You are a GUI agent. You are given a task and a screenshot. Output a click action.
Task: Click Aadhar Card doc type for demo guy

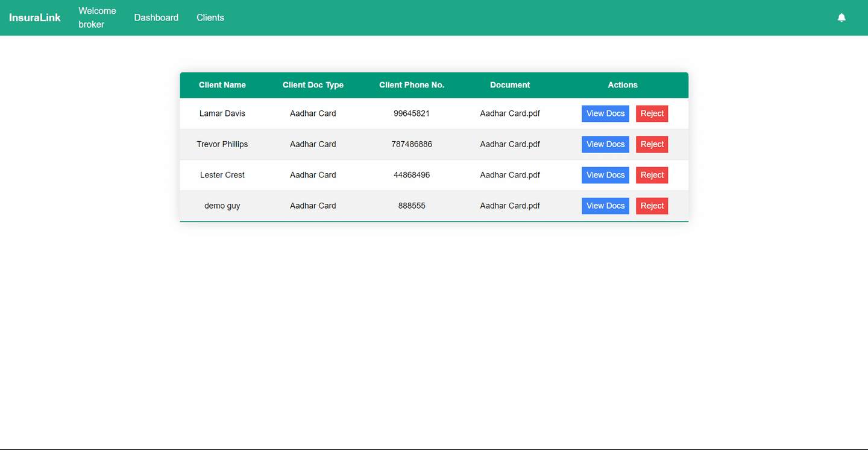click(313, 206)
